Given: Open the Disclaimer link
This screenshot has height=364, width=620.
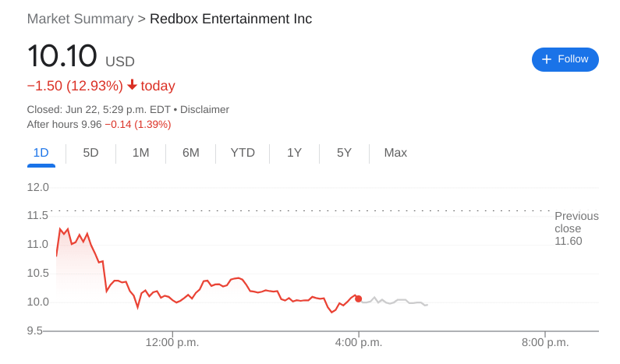Looking at the screenshot, I should pyautogui.click(x=204, y=110).
